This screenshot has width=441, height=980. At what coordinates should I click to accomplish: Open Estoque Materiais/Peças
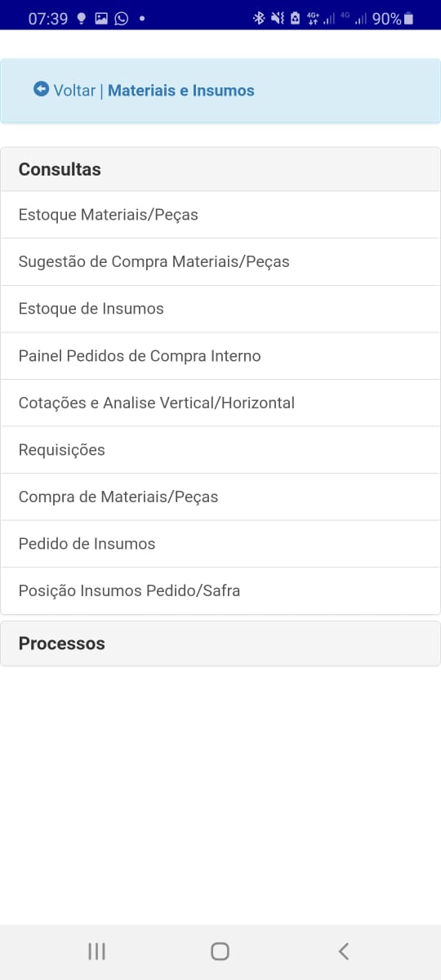coord(220,215)
